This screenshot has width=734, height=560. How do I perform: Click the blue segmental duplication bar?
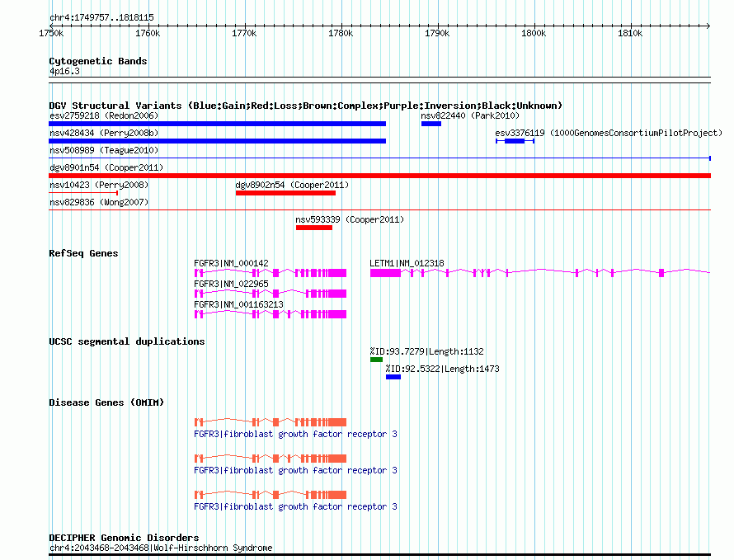click(x=393, y=377)
